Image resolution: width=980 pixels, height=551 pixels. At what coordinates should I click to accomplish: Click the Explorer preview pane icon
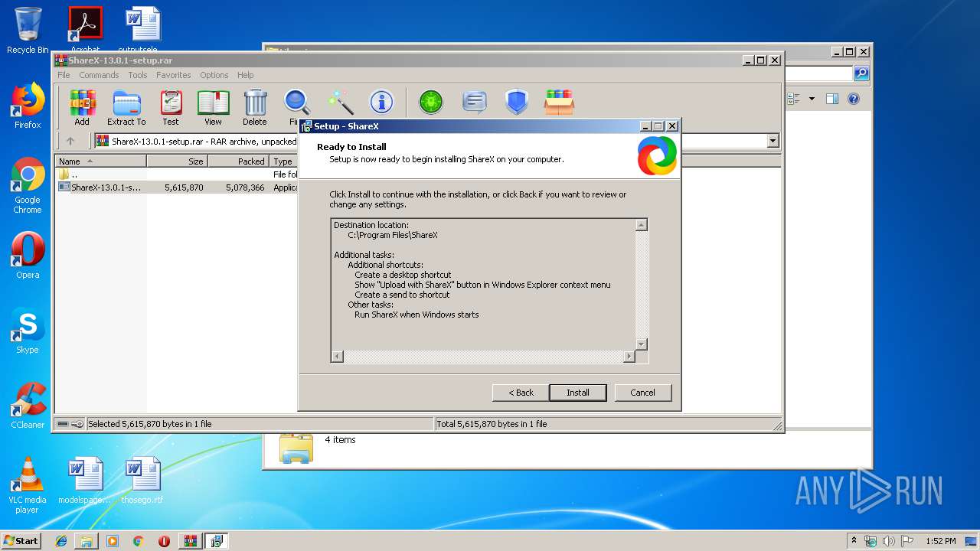832,99
